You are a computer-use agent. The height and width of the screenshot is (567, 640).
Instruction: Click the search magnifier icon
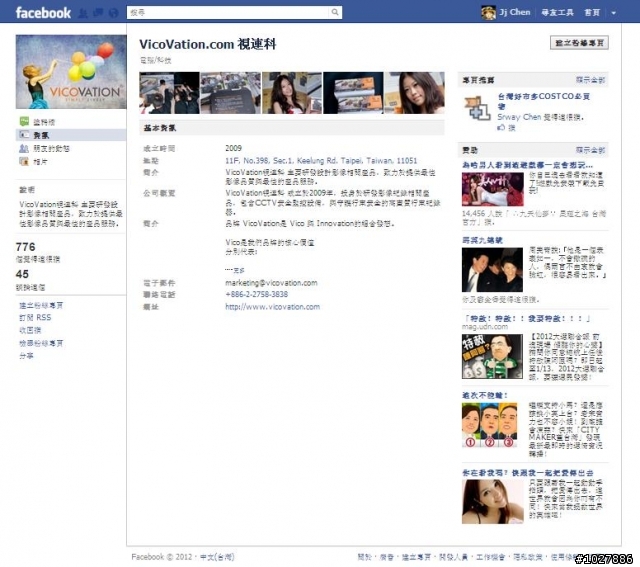335,12
